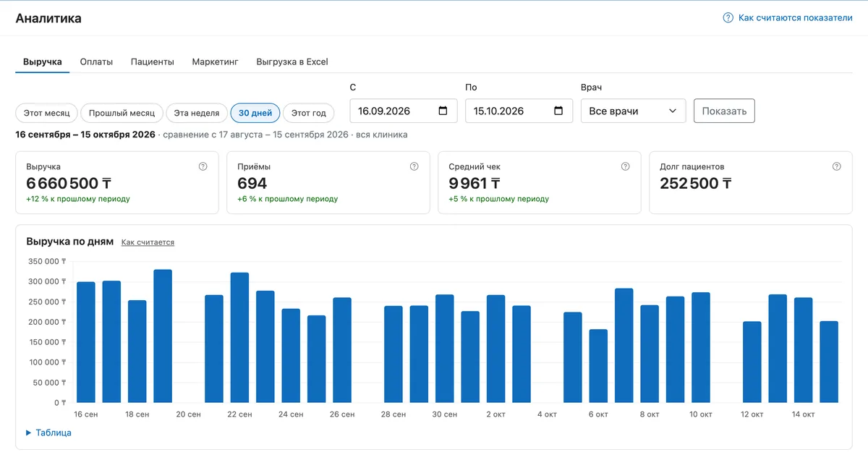Select the Эта неделя period
The width and height of the screenshot is (868, 460).
(x=197, y=113)
